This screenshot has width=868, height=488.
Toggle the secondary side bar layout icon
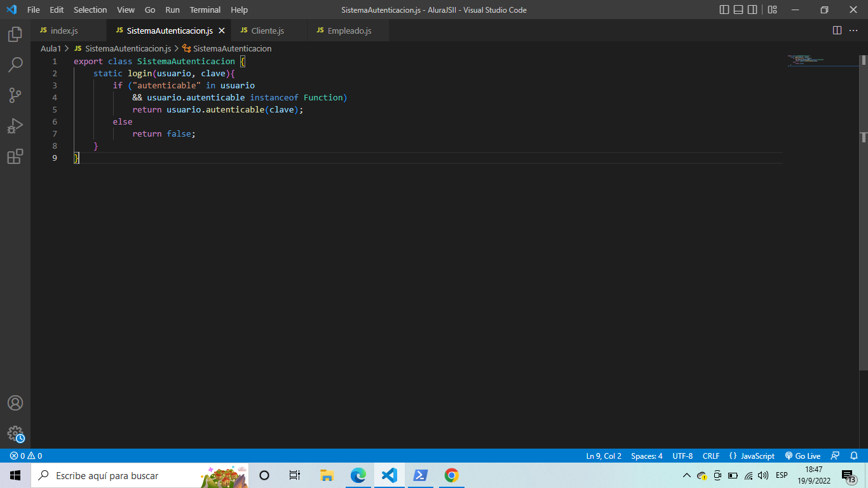click(x=752, y=10)
